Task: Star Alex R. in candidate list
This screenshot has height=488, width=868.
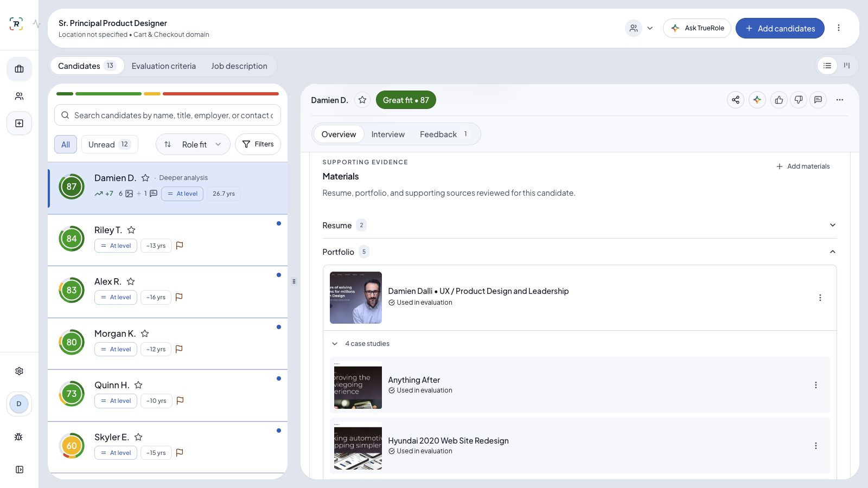Action: (131, 281)
